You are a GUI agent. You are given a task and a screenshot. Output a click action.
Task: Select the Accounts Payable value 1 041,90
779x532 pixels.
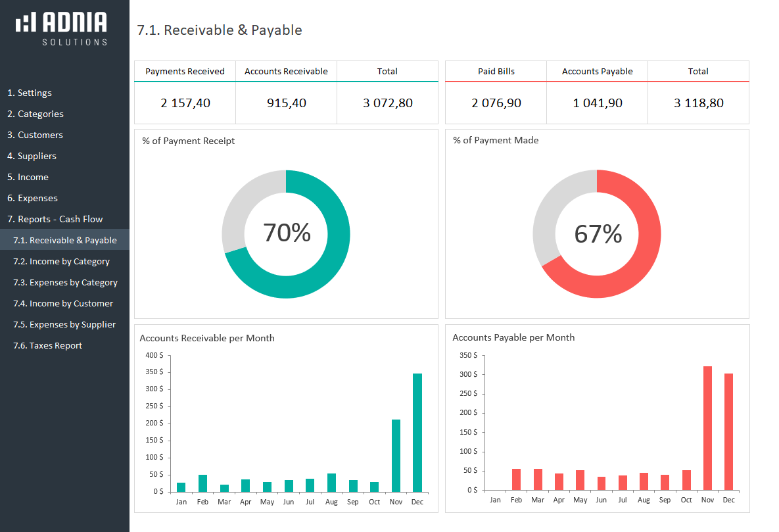coord(597,103)
